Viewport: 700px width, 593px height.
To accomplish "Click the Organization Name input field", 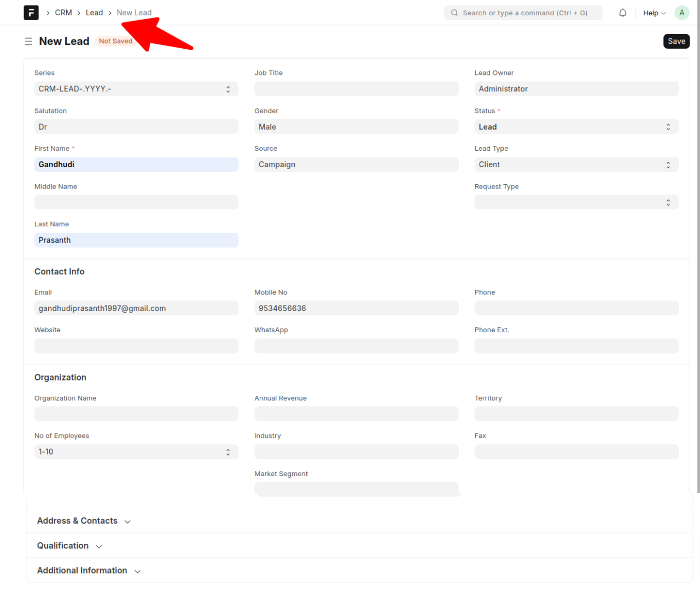I will [136, 414].
